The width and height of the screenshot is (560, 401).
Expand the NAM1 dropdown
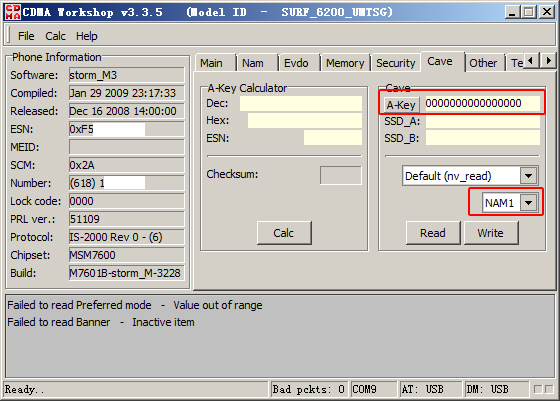[x=529, y=203]
